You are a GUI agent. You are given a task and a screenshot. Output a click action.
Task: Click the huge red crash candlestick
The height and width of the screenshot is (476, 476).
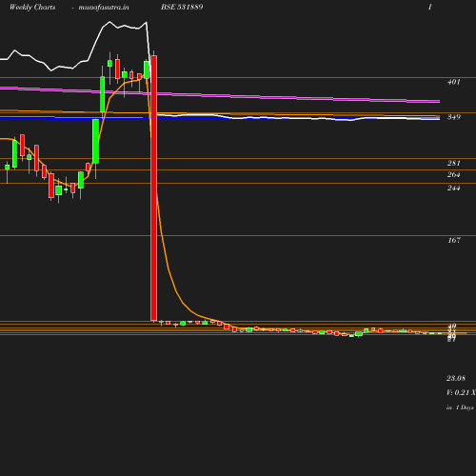pos(154,188)
